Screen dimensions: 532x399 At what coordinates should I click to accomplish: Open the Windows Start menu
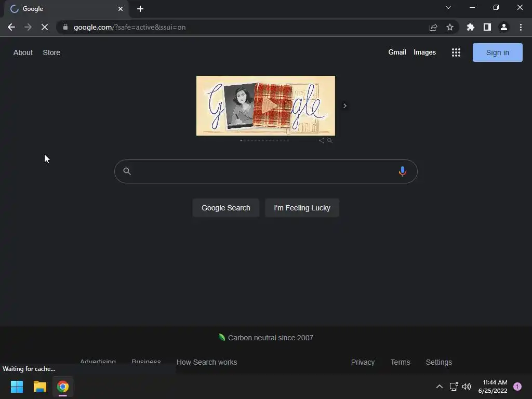(x=17, y=387)
